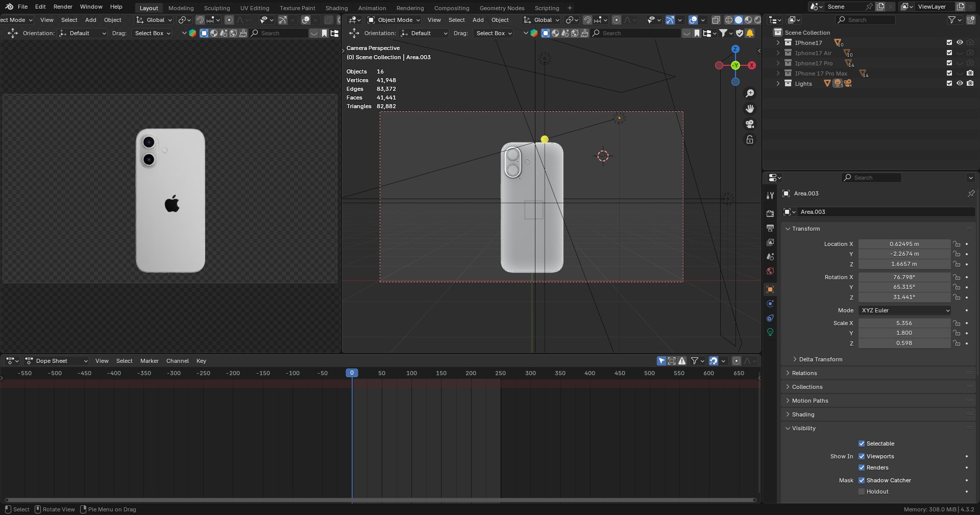Expand the Motion Paths panel
The height and width of the screenshot is (515, 980).
(x=810, y=401)
